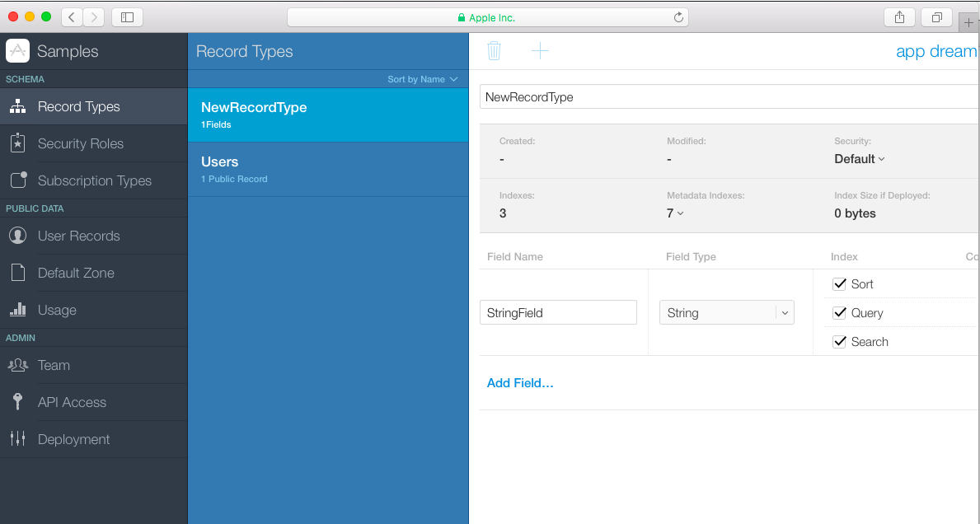Click the Default Zone document icon
This screenshot has width=980, height=524.
(x=18, y=273)
